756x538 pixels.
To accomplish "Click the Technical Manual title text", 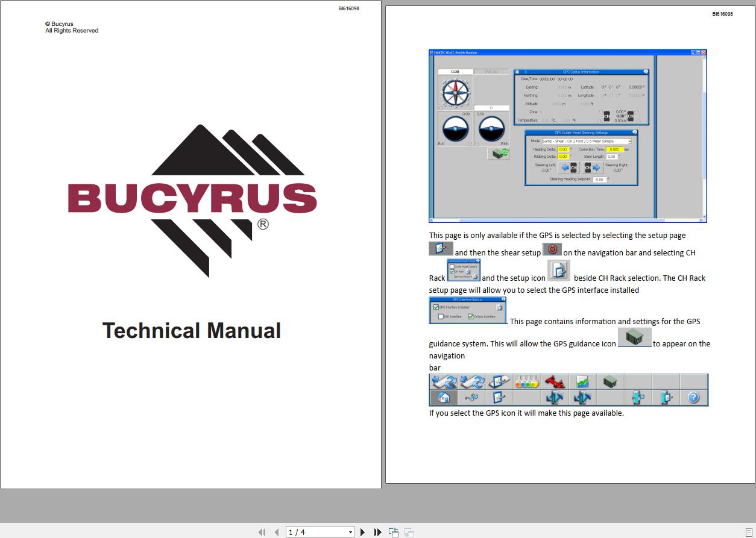I will click(x=192, y=330).
